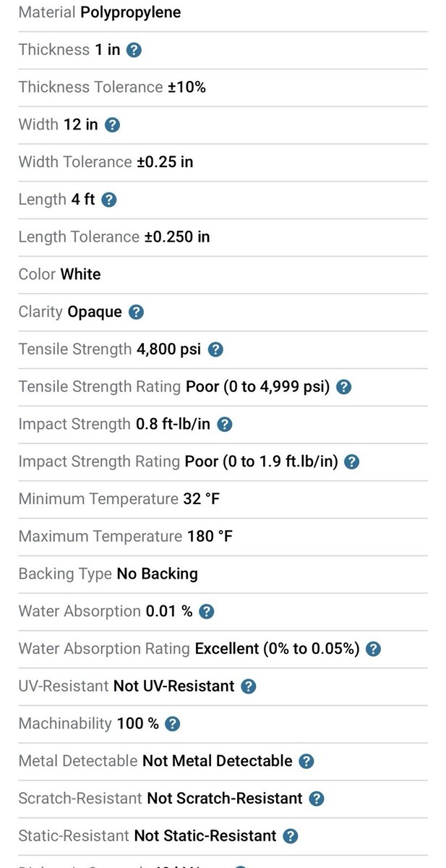Click the Color White specification row
The height and width of the screenshot is (868, 446).
223,275
